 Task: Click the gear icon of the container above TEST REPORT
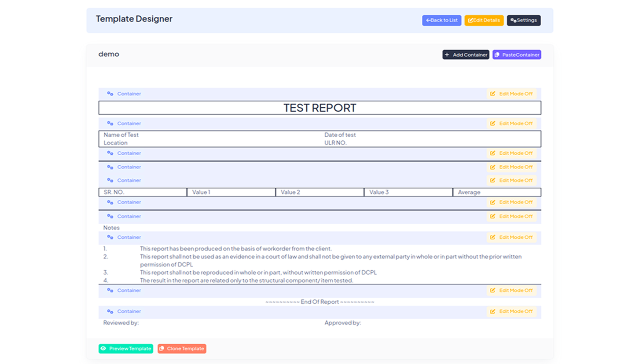[x=110, y=94]
